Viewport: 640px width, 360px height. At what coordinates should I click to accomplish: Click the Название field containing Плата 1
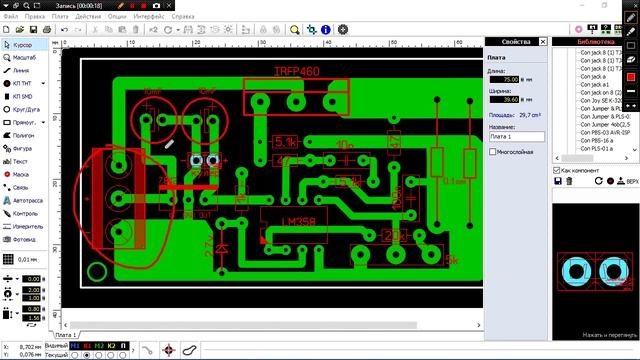coord(517,137)
